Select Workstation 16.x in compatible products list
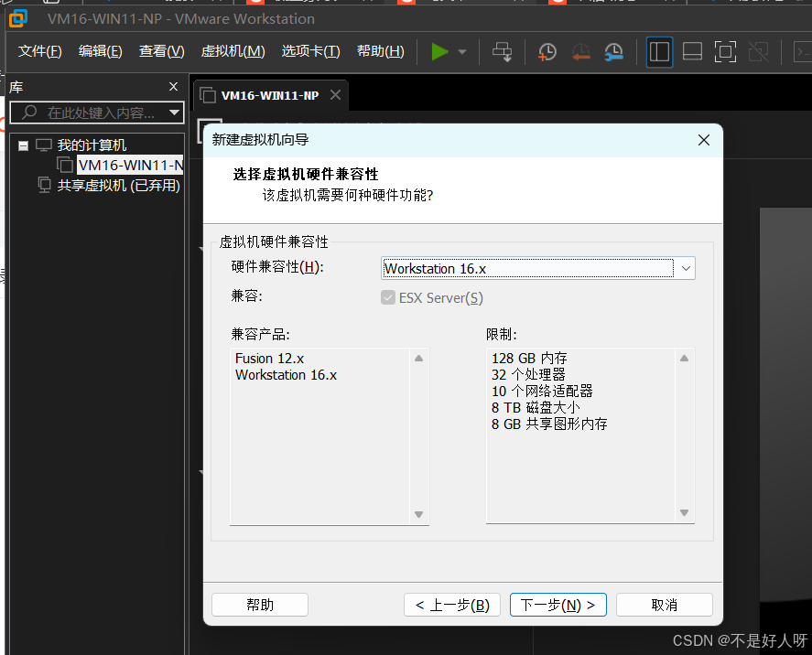 coord(286,375)
